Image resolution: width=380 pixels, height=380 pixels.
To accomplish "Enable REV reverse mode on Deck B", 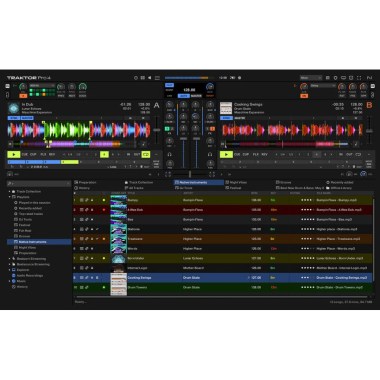I will click(x=265, y=155).
